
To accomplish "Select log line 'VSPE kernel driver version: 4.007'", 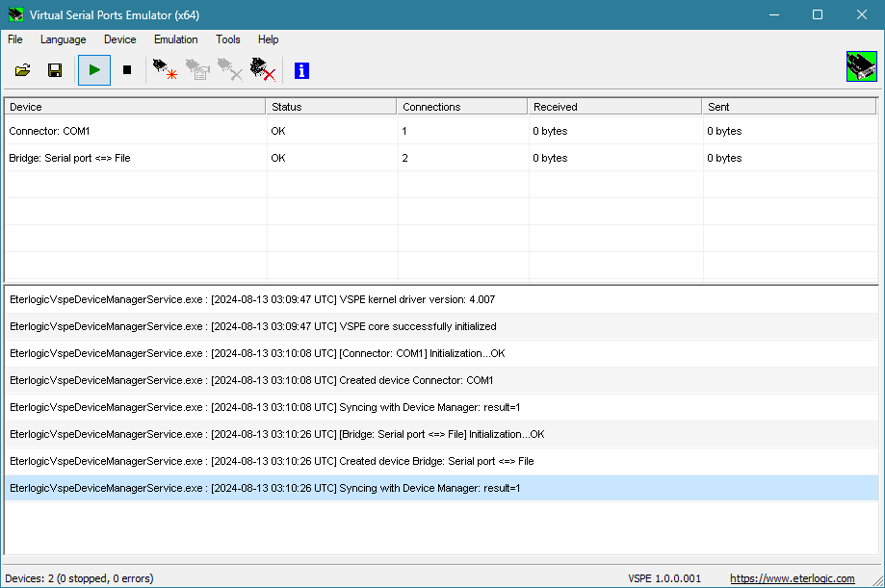I will point(441,299).
